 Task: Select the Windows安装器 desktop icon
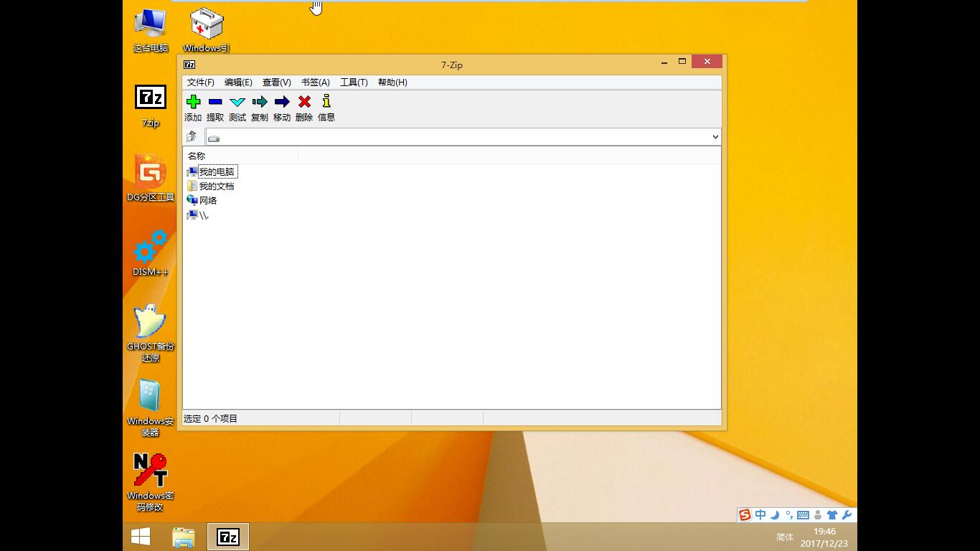[x=151, y=408]
